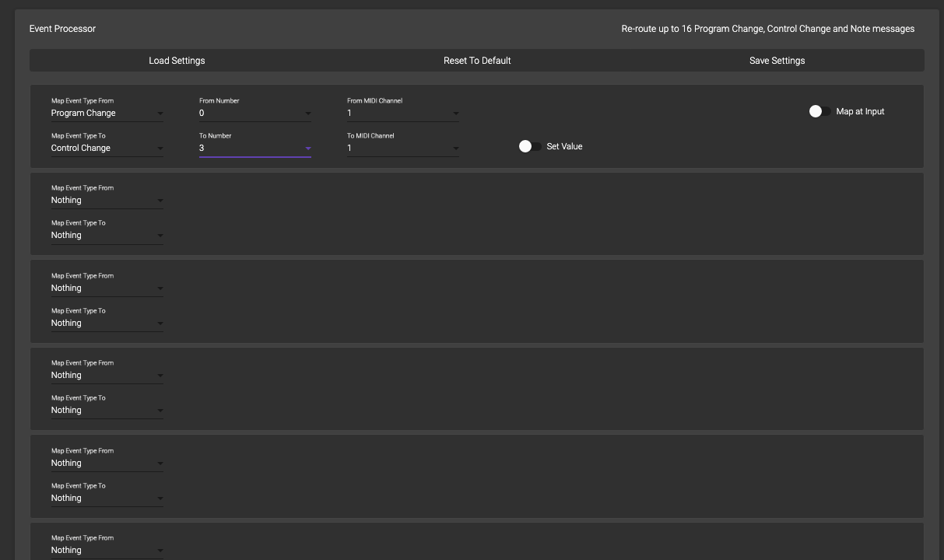Open Map Event Type From in the last visible slot
The image size is (944, 560).
click(x=107, y=550)
